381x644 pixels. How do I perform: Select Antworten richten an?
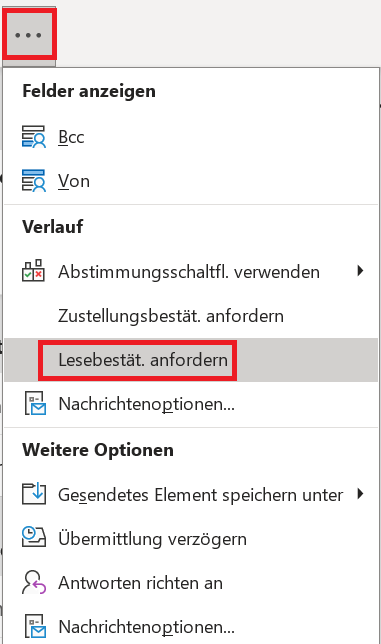click(191, 583)
